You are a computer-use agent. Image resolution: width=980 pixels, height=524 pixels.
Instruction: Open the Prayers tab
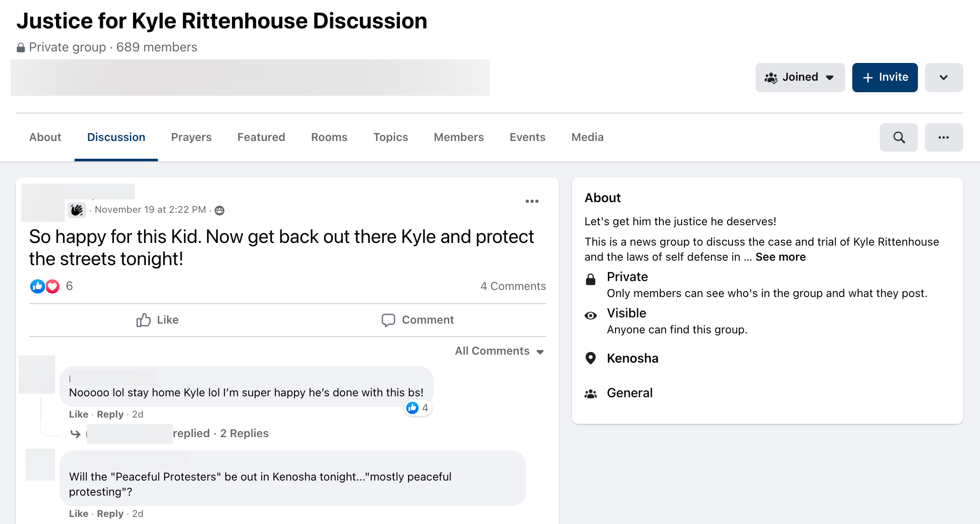[191, 137]
